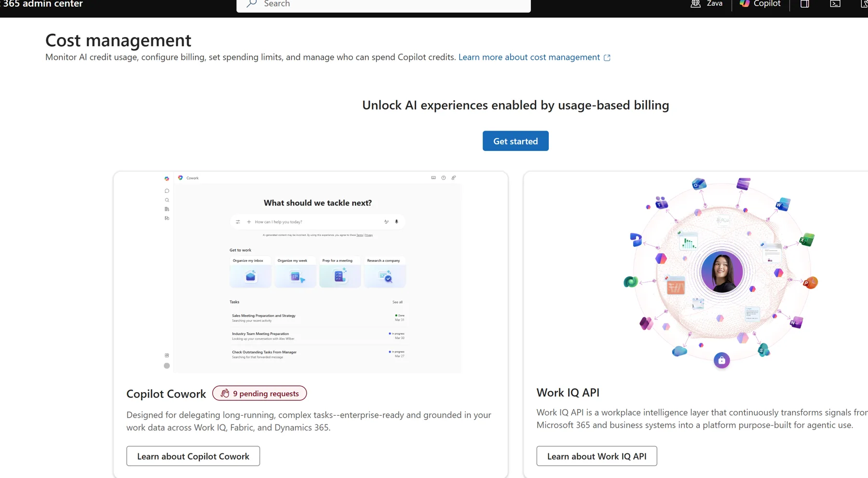Click the Organize my inbox tile in preview
Image resolution: width=868 pixels, height=478 pixels.
(x=250, y=272)
